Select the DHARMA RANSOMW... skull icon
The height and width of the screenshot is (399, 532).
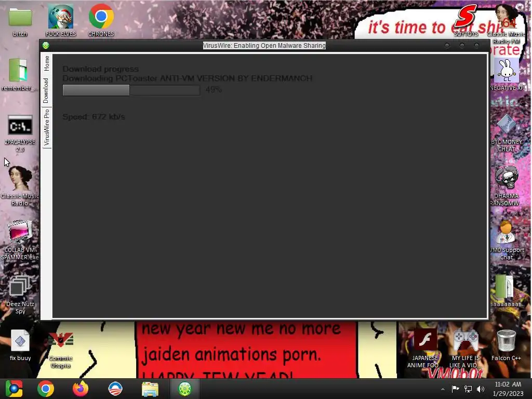coord(507,187)
